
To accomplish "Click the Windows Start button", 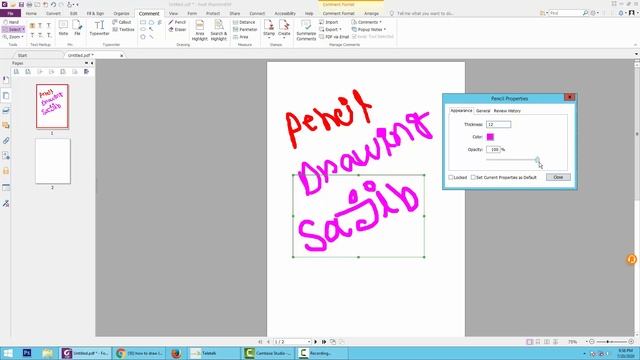I will 8,353.
